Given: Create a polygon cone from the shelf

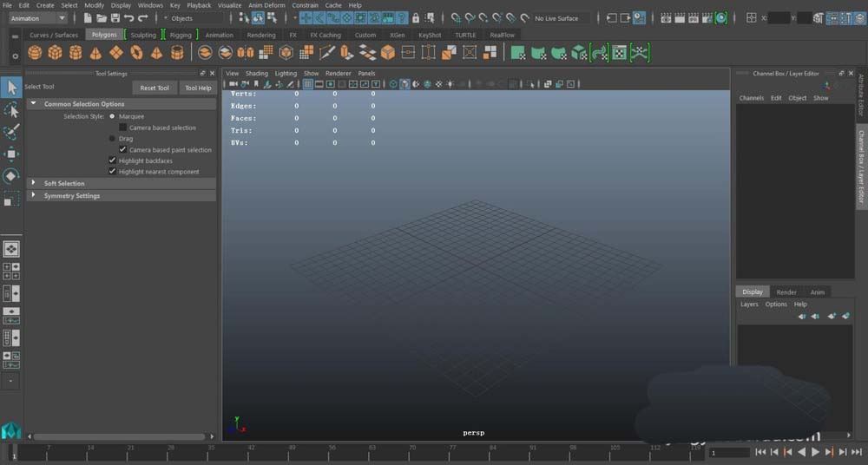Looking at the screenshot, I should pos(95,53).
